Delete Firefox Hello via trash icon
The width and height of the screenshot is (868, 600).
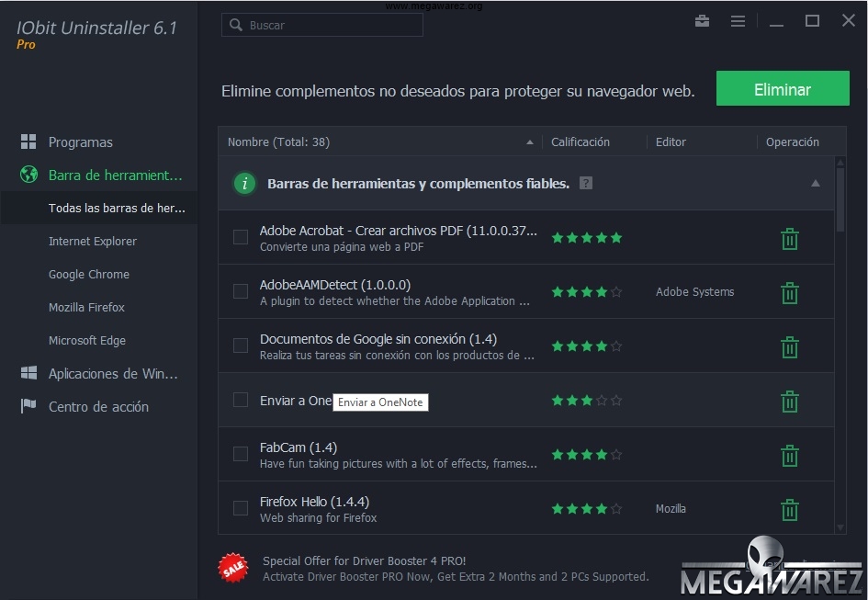pos(789,510)
